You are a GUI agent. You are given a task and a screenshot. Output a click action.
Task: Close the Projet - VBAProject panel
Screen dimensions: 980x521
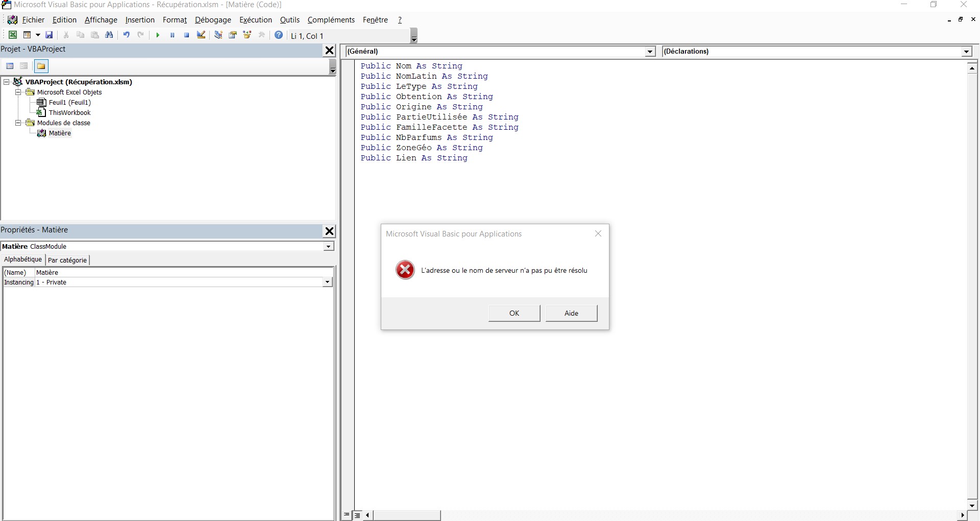(x=330, y=50)
